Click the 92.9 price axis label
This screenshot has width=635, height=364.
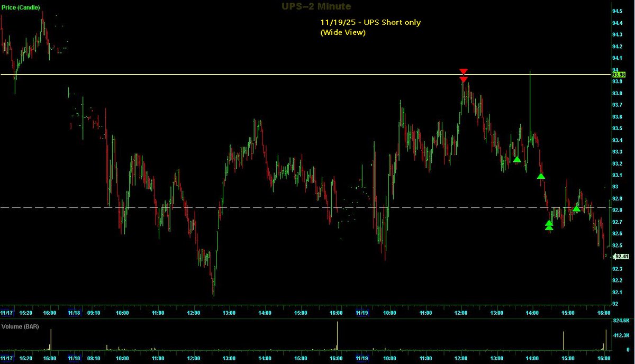pyautogui.click(x=618, y=198)
